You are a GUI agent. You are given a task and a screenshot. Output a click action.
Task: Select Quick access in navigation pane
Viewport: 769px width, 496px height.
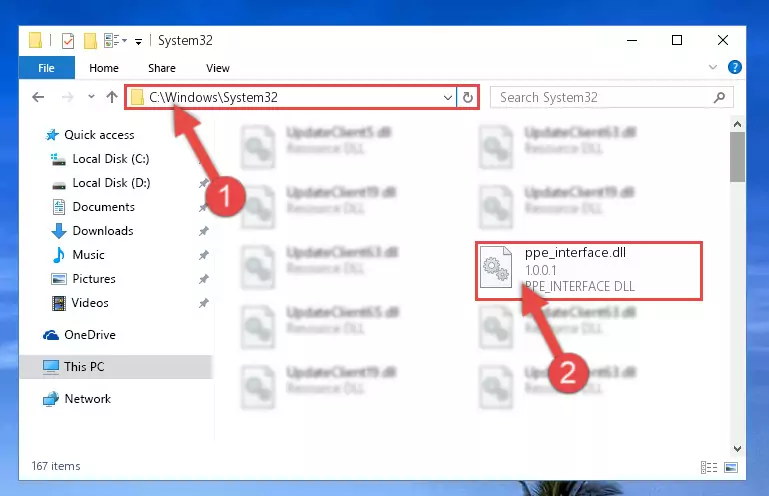pos(99,134)
